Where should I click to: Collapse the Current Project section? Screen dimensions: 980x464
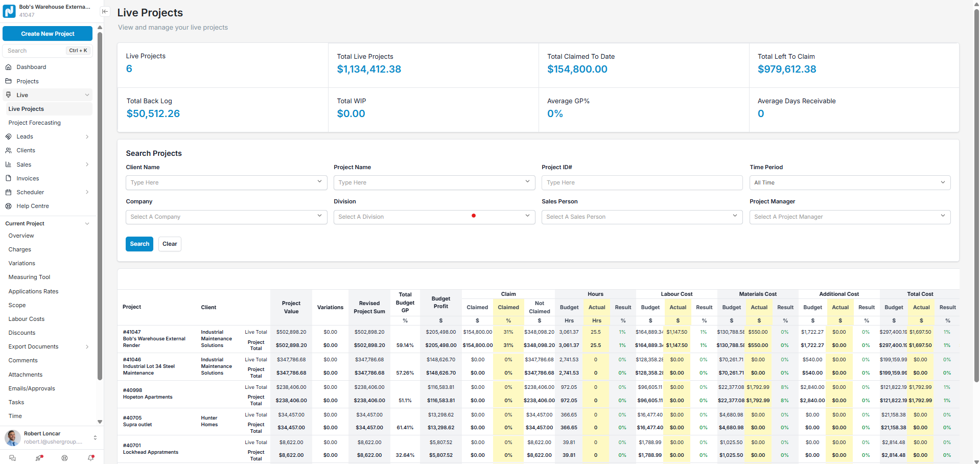point(87,223)
